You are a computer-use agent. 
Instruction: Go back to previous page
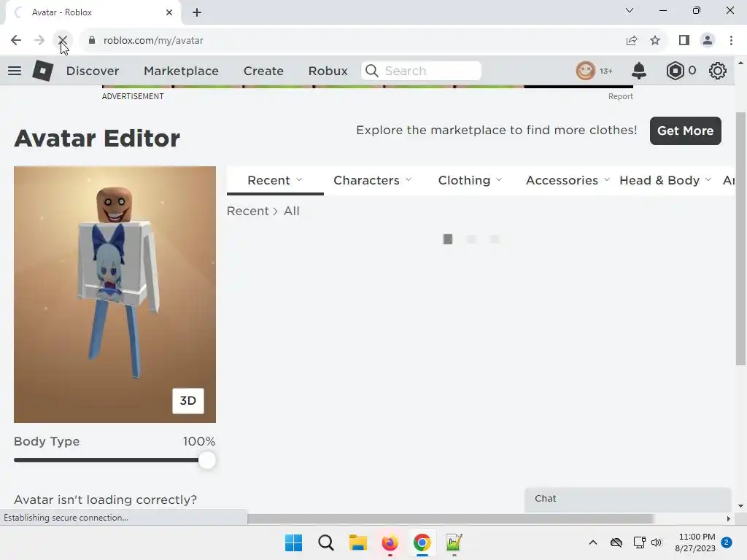(16, 40)
